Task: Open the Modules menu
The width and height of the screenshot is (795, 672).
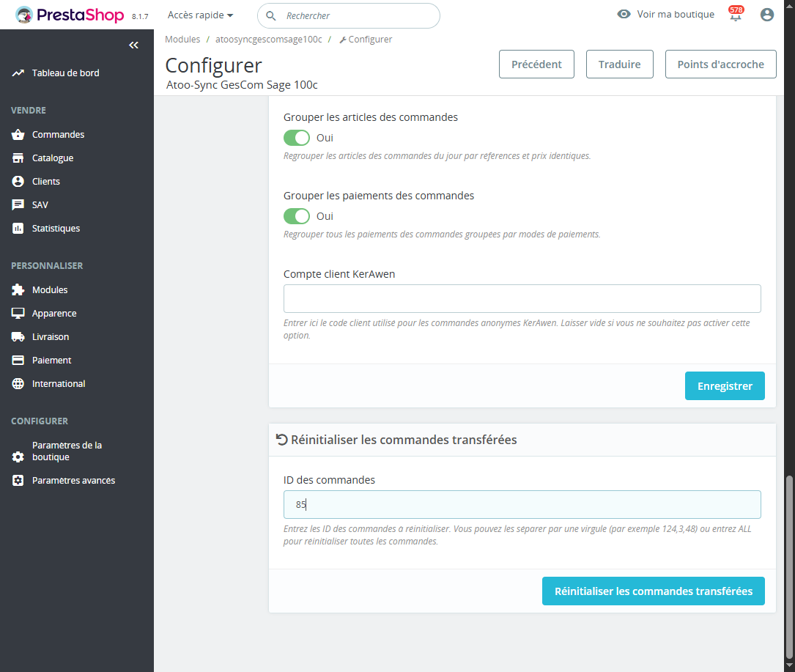Action: [50, 289]
